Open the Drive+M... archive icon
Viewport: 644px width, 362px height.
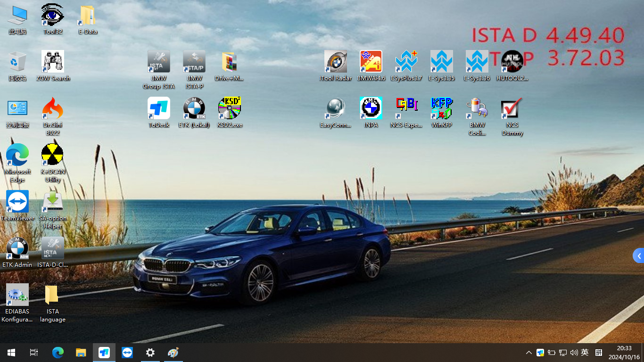(230, 66)
